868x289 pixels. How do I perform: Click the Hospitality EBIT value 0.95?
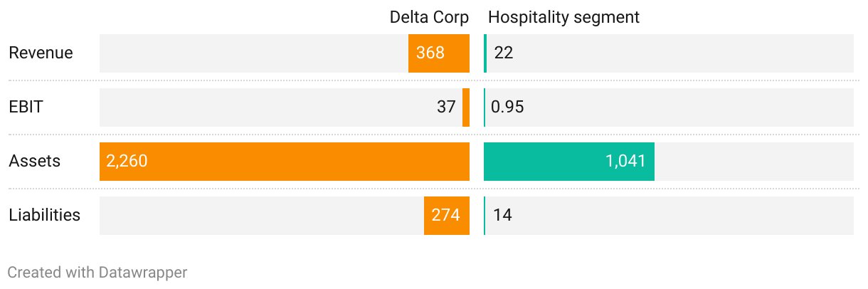pos(508,107)
